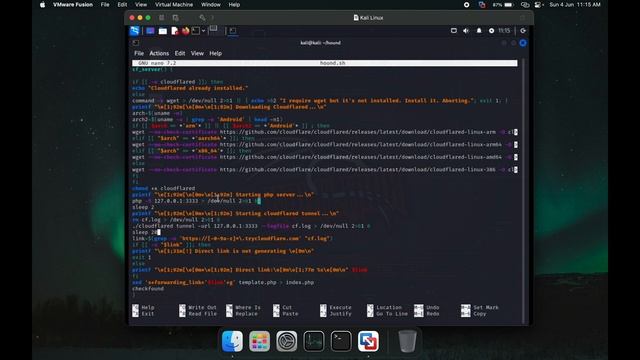Screen dimensions: 640x360
Task: Click the 'checkfound' line in nano
Action: click(148, 289)
